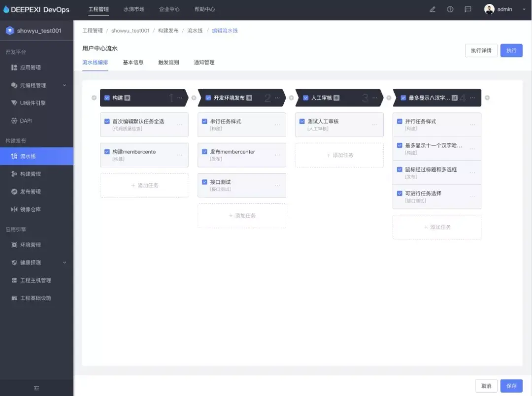Click the UI组件引擎 sidebar icon
This screenshot has height=396, width=532.
point(14,103)
